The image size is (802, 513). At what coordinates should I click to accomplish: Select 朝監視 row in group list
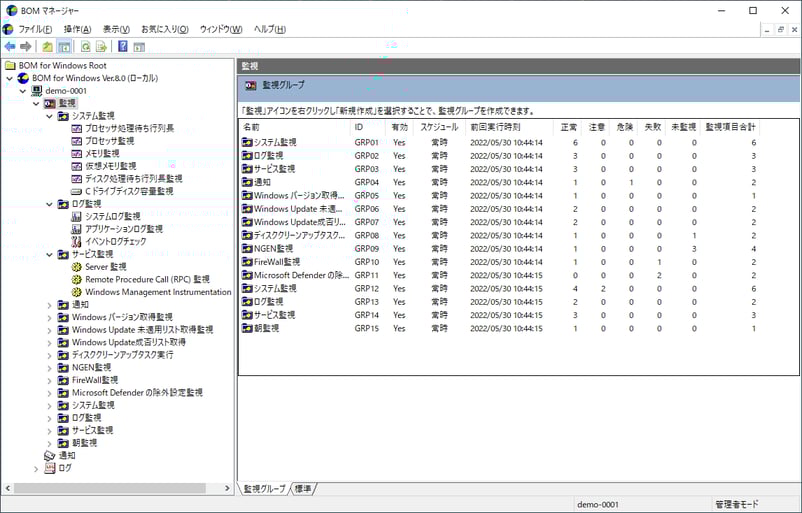coord(499,328)
